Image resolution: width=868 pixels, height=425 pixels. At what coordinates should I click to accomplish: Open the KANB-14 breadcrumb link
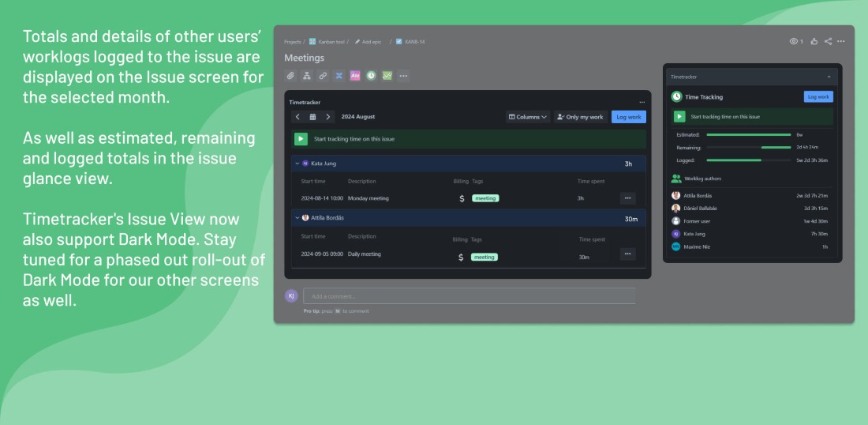pyautogui.click(x=414, y=41)
